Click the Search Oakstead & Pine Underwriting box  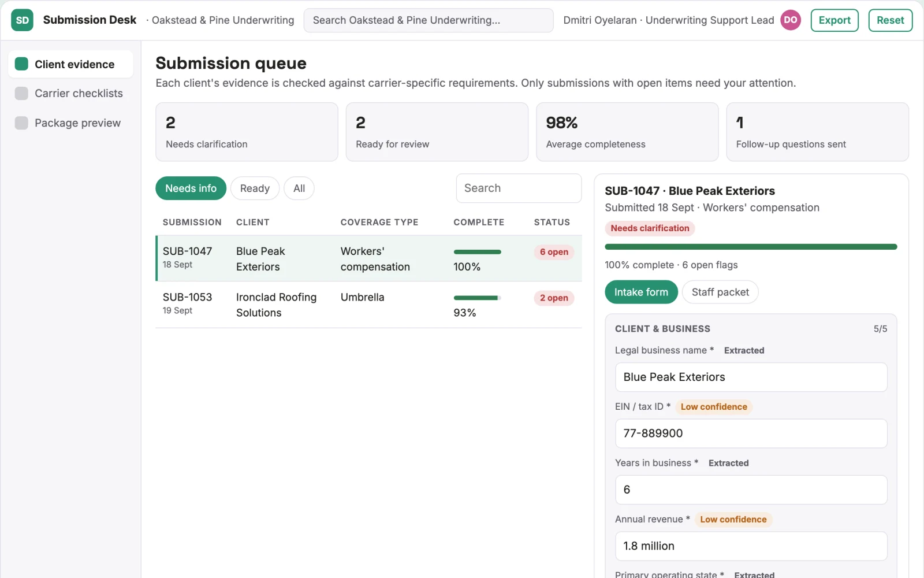428,20
